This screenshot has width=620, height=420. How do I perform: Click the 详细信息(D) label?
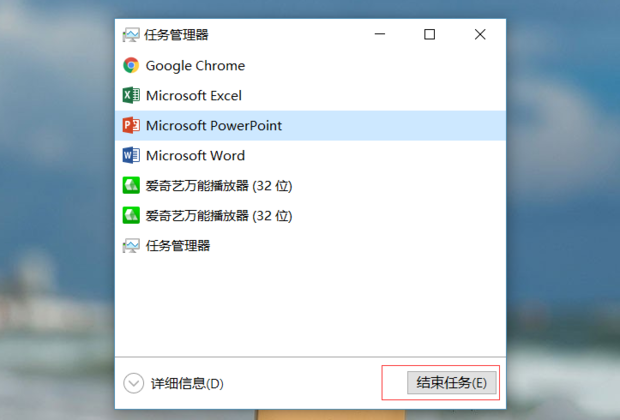coord(187,384)
